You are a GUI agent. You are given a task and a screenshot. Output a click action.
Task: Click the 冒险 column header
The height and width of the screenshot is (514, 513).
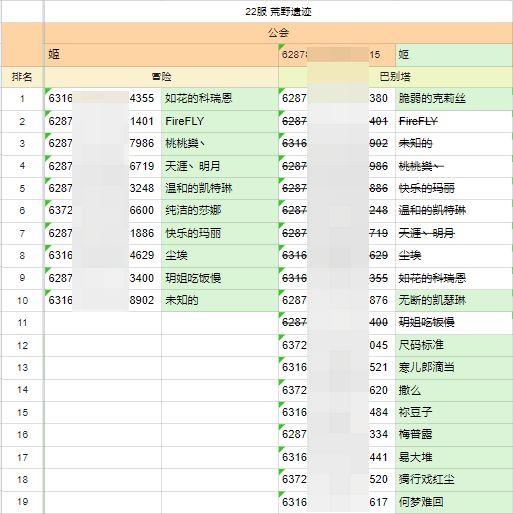click(161, 77)
